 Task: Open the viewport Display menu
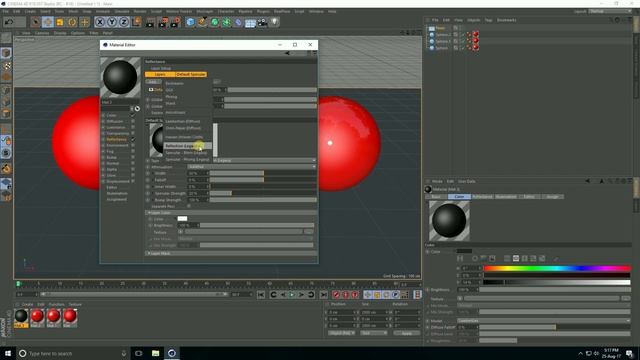coord(60,33)
